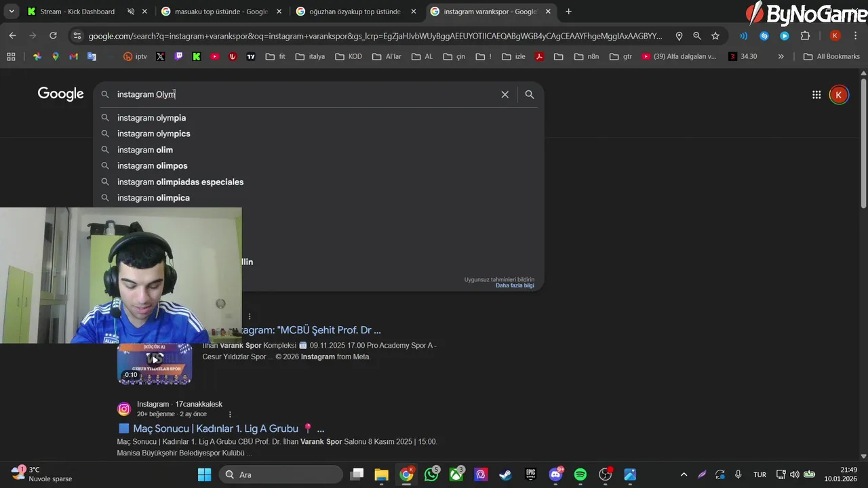Open the (39) Alfa dalgaları YouTube bookmark

(679, 56)
